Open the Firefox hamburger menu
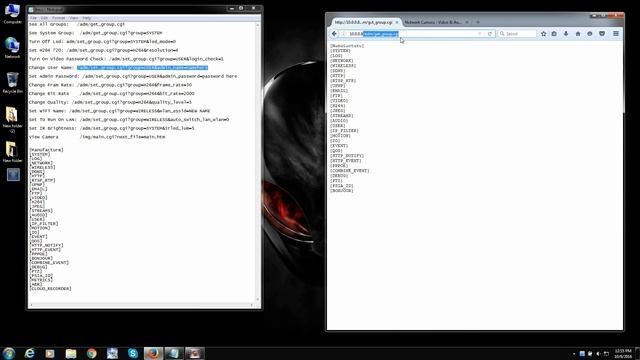The image size is (640, 360). [x=616, y=34]
